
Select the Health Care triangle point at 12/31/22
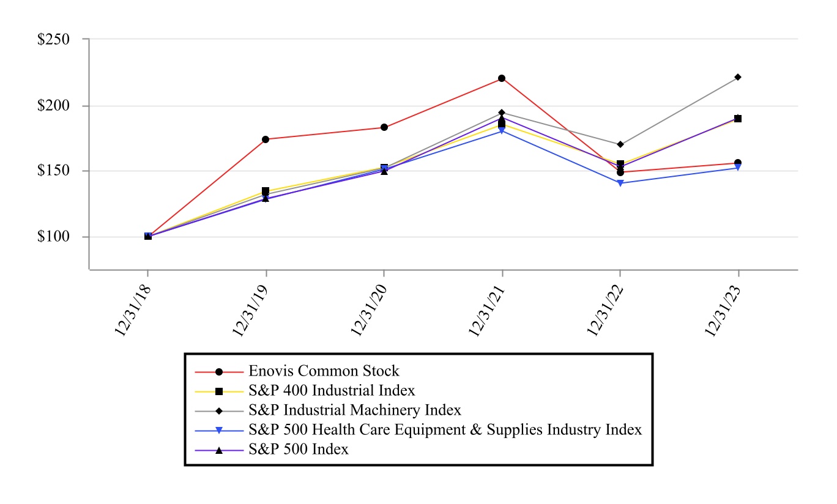[x=620, y=183]
